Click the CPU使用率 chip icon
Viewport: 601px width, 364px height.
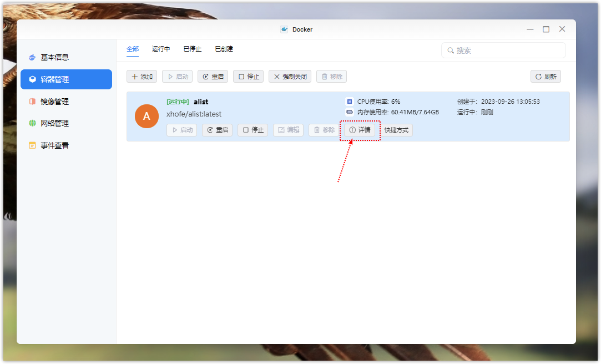[349, 102]
